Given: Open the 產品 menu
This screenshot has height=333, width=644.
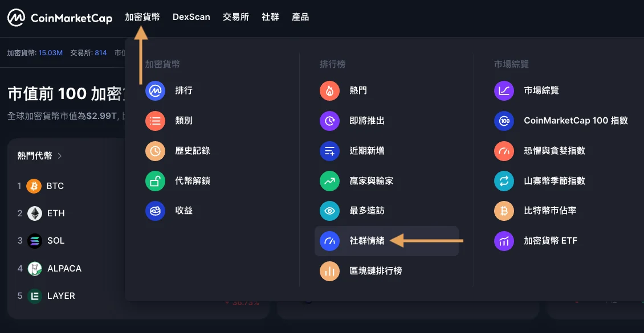Looking at the screenshot, I should point(300,17).
